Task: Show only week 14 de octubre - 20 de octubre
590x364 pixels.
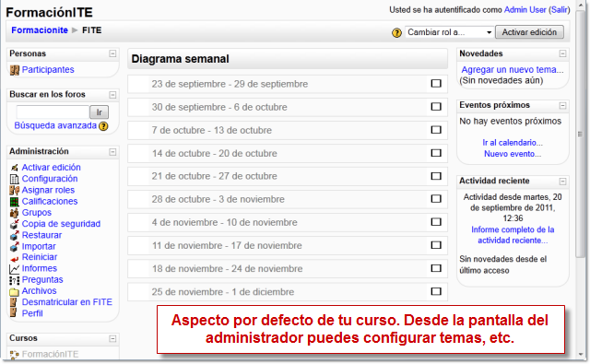Action: pyautogui.click(x=436, y=153)
